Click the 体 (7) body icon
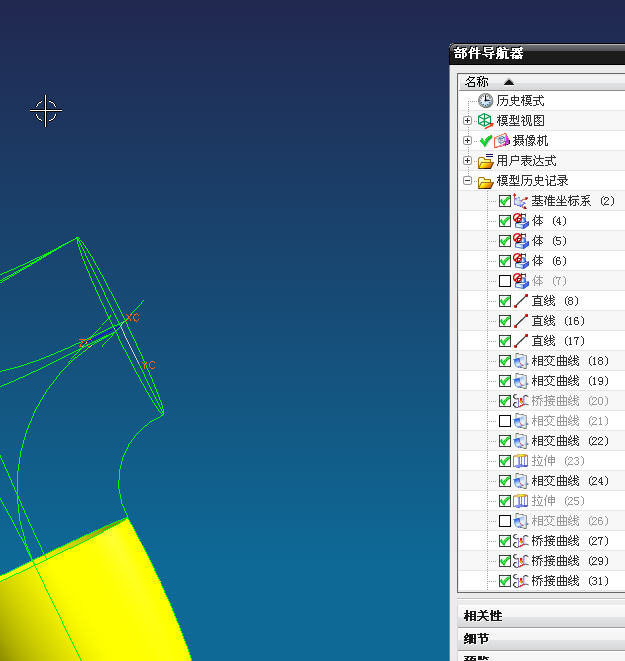 click(520, 281)
